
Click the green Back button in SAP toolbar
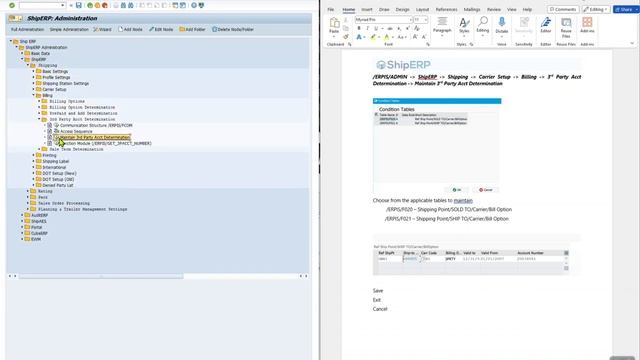click(90, 5)
